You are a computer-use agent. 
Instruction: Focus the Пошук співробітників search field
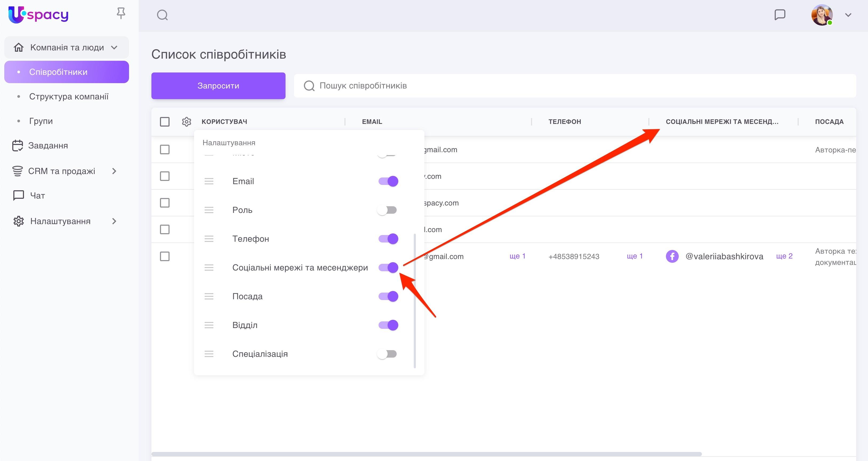575,86
